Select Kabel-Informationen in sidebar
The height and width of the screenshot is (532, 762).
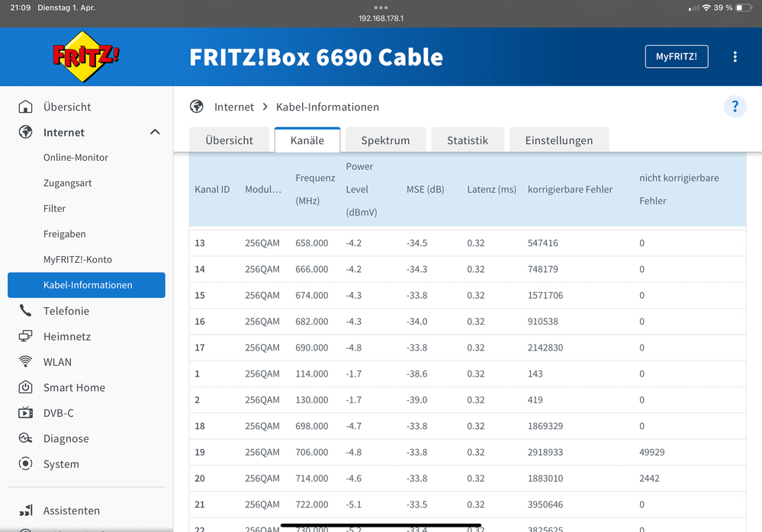tap(86, 285)
